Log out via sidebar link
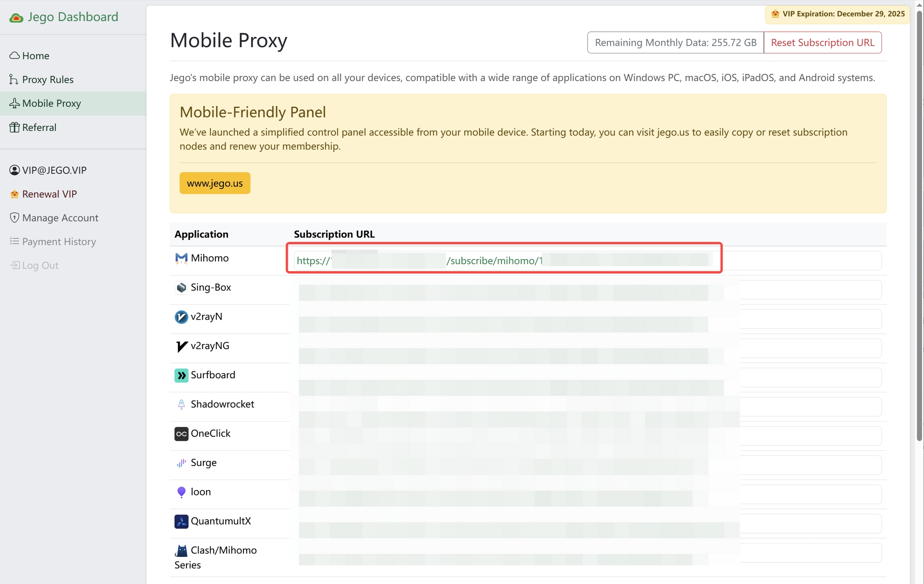This screenshot has width=924, height=584. [x=40, y=266]
